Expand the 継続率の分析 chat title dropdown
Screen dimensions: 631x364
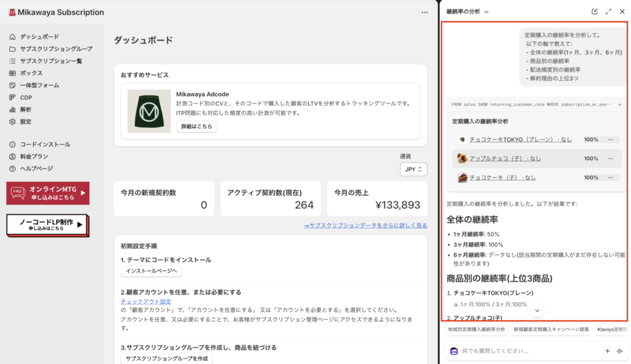(x=486, y=12)
